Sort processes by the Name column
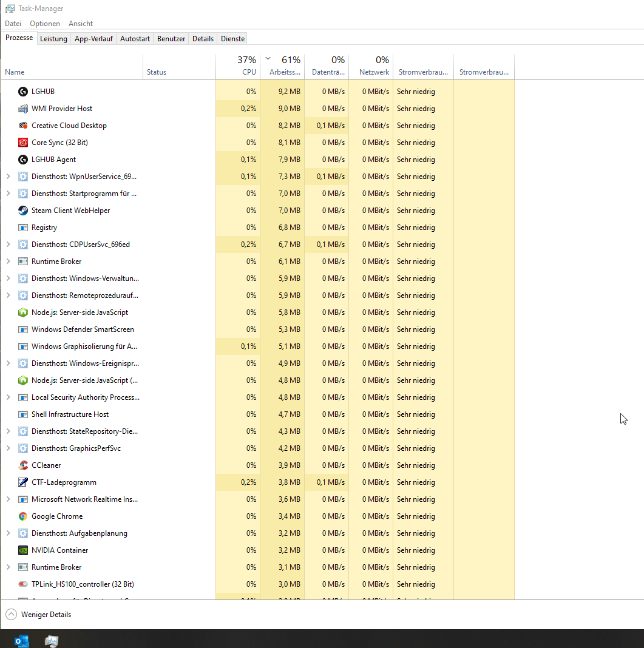644x648 pixels. tap(72, 67)
